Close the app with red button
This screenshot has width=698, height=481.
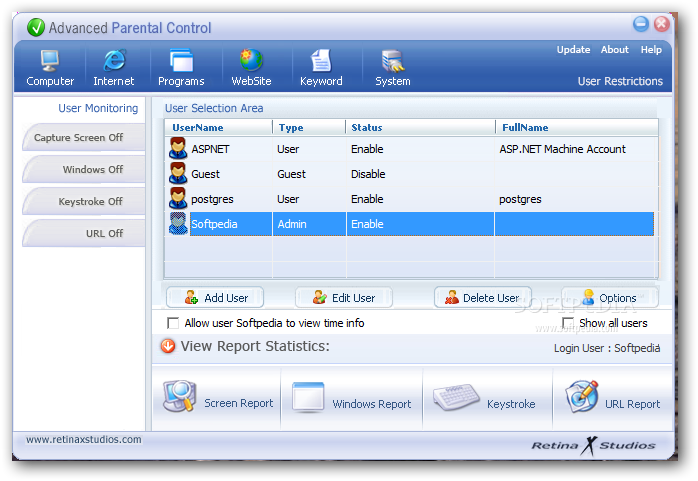(x=661, y=24)
